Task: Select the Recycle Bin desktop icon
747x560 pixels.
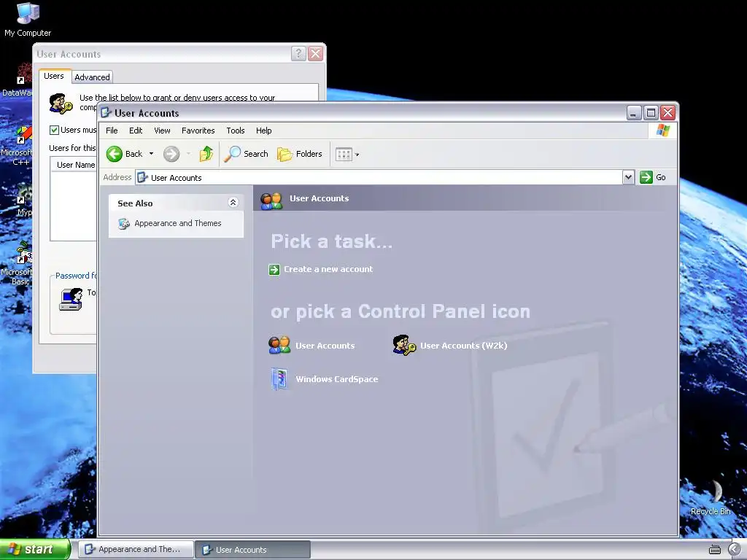Action: coord(711,498)
